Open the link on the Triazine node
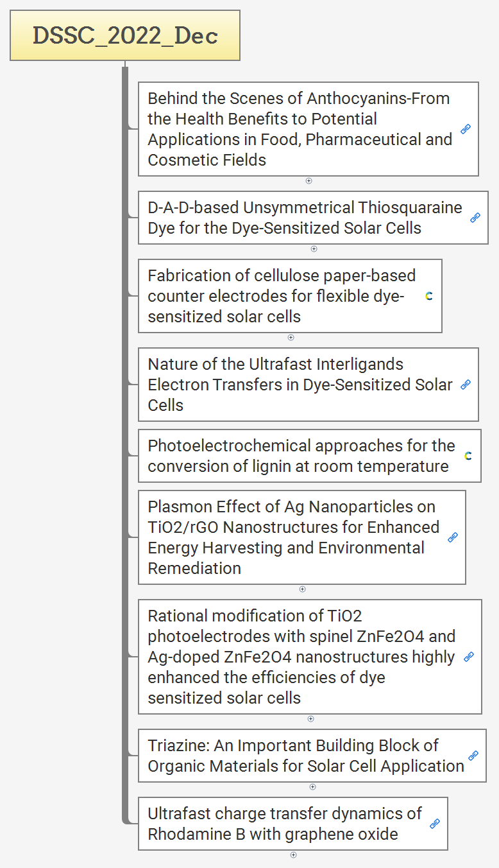499x868 pixels. point(473,756)
